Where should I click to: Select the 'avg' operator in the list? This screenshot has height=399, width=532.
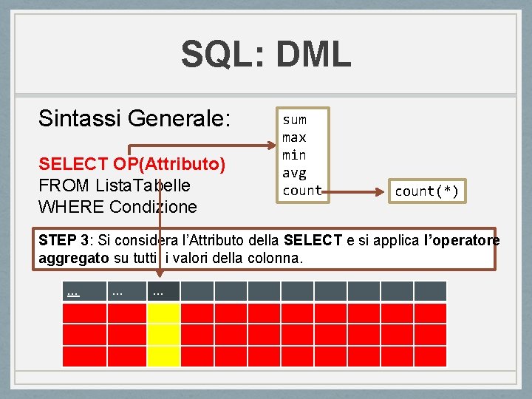click(294, 173)
